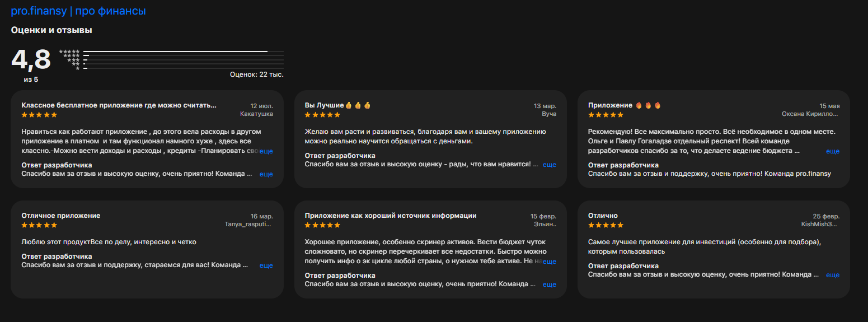Open the pro.finansy | про финансы link
This screenshot has width=868, height=322.
[x=78, y=11]
